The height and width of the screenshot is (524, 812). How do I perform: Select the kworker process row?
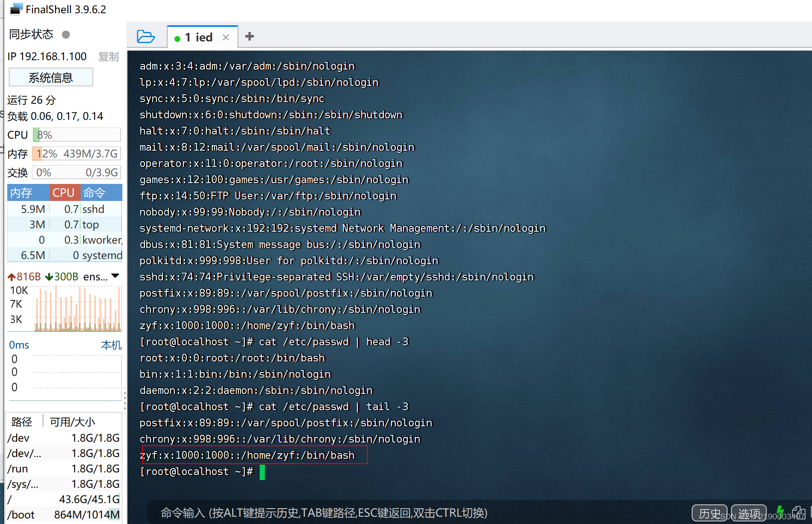(x=65, y=240)
